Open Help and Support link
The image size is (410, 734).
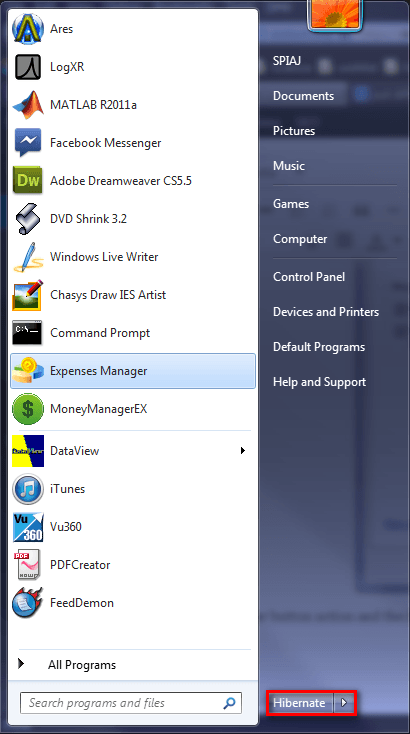[x=319, y=382]
